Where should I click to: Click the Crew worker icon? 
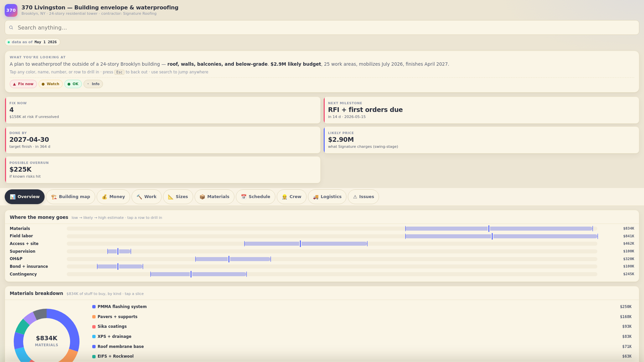point(284,197)
